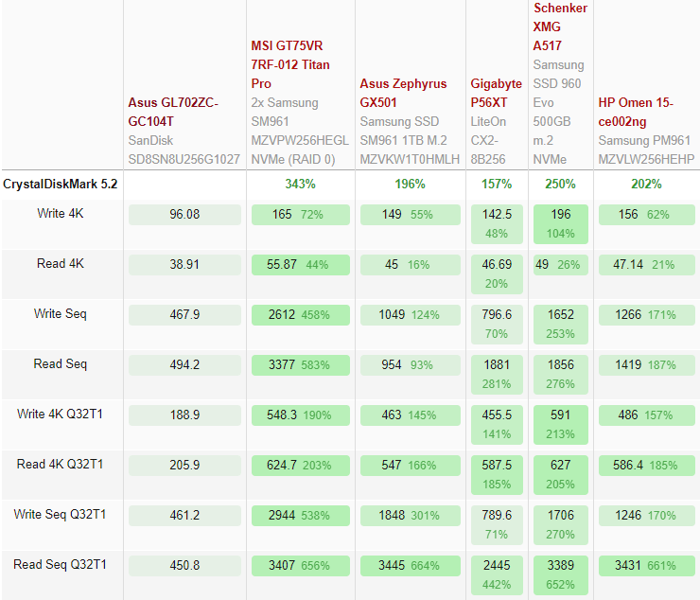
Task: Click the 47.14 21% cell
Action: (x=647, y=264)
